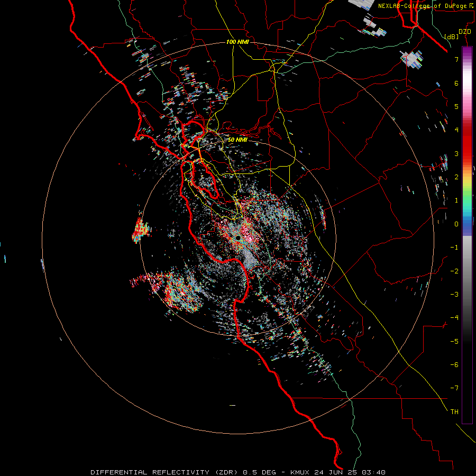Click the 100 NMI range ring label
This screenshot has width=476, height=476.
[x=237, y=42]
